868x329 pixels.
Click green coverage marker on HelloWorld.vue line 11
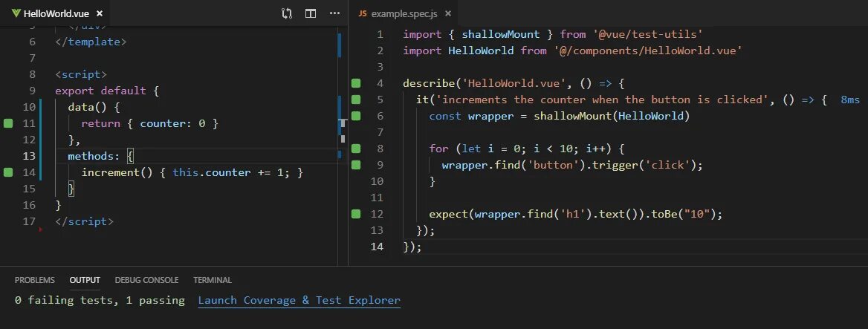[7, 123]
